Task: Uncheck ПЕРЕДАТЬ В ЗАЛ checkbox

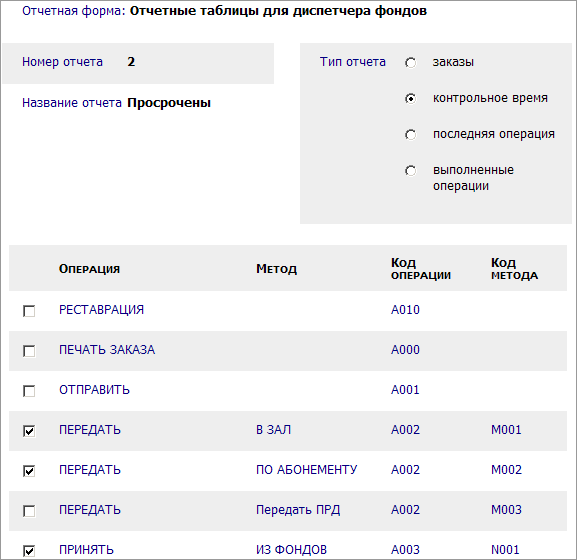Action: [x=29, y=431]
